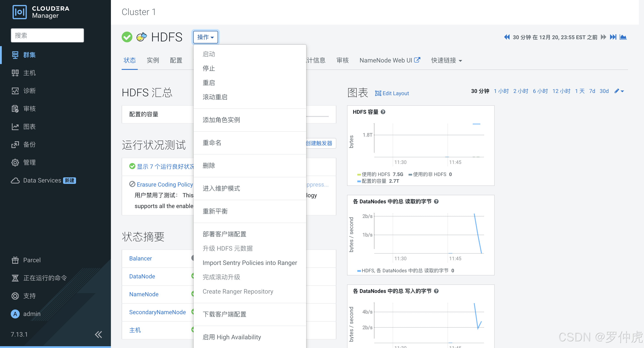Click the Cloudera Manager logo icon
Viewport: 644px width, 348px height.
coord(19,12)
